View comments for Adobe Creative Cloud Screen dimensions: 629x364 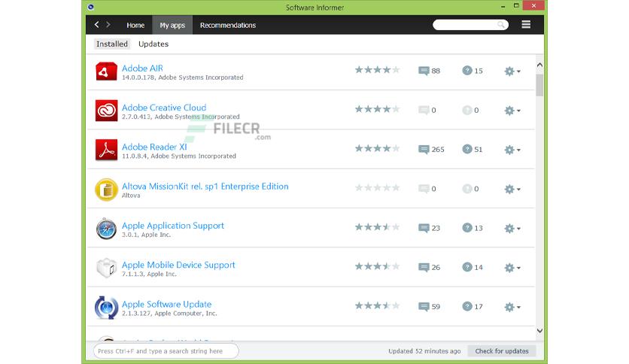427,111
